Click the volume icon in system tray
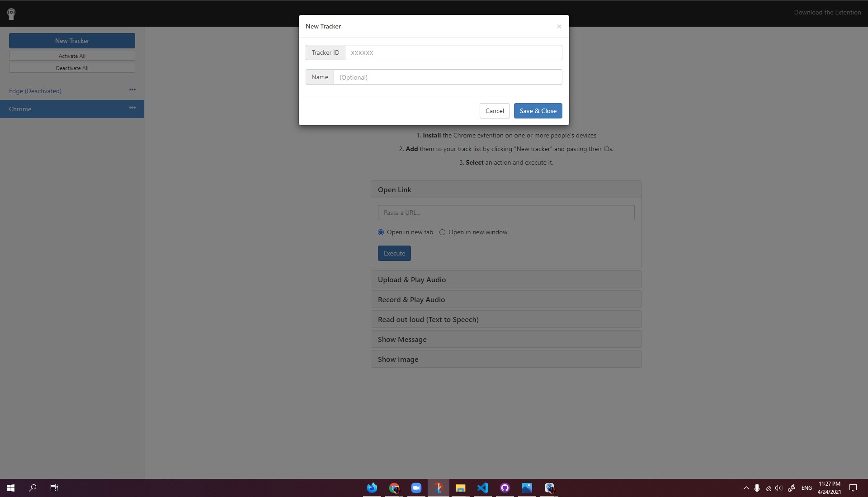This screenshot has height=497, width=868. pos(778,488)
